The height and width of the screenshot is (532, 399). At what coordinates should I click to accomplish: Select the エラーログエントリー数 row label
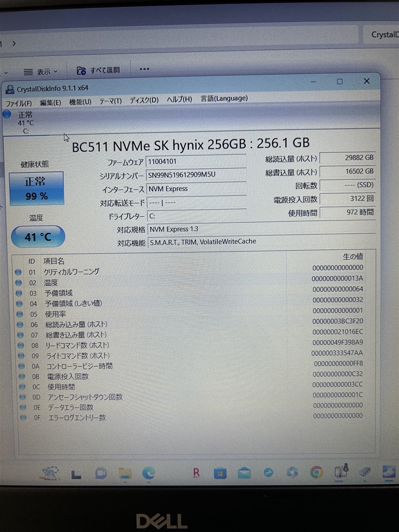[77, 417]
